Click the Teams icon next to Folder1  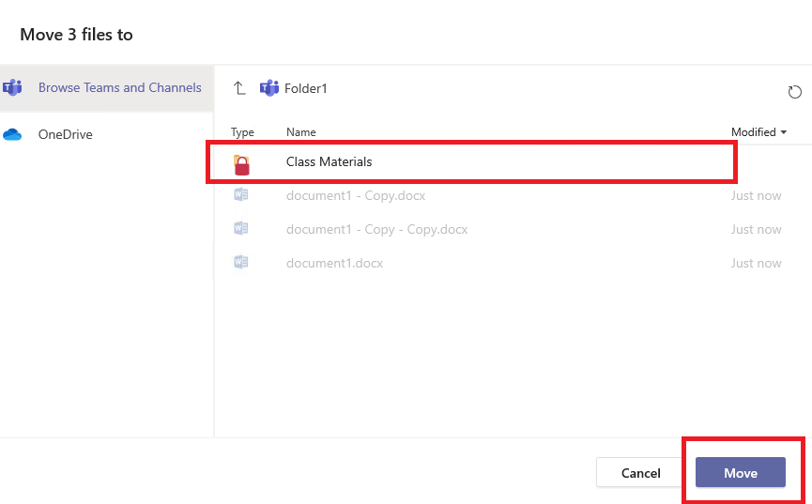point(268,88)
